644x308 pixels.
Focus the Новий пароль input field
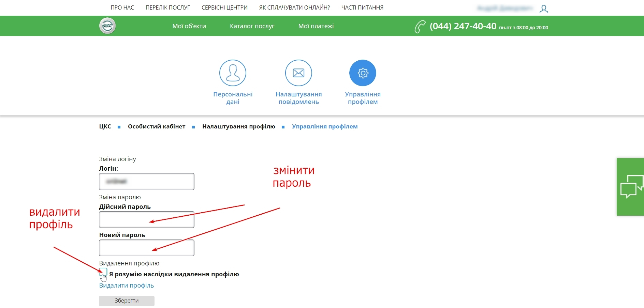click(x=147, y=248)
